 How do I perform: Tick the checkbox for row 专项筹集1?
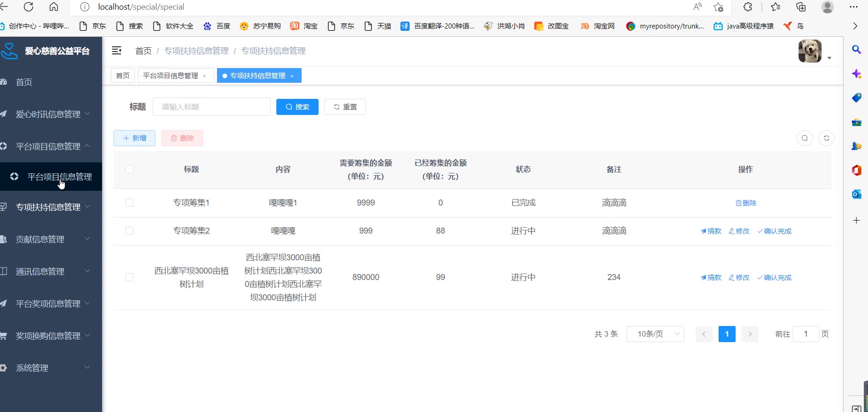click(129, 203)
